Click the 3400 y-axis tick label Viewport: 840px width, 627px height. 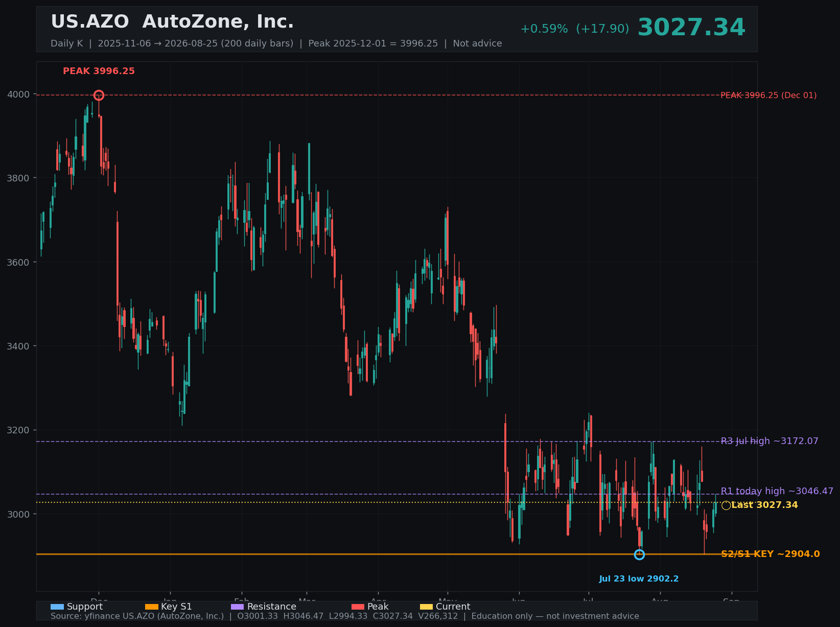click(19, 346)
